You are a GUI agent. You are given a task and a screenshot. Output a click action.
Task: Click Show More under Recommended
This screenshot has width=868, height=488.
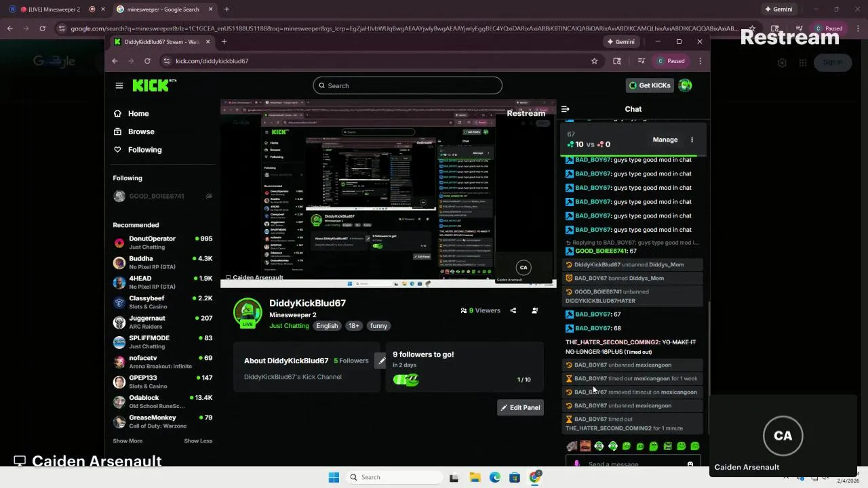coord(127,441)
